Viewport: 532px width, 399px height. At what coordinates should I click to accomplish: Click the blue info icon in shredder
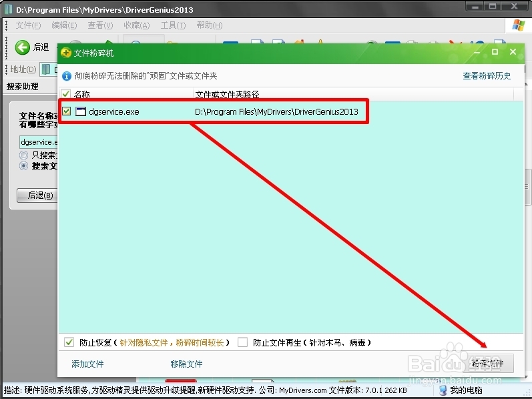coord(67,76)
